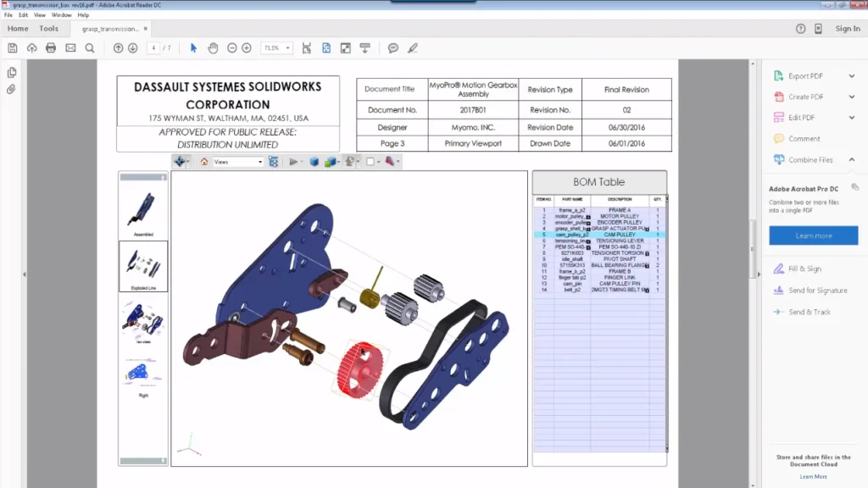Viewport: 868px width, 488px height.
Task: Activate the 3D Rotate tool
Action: click(180, 161)
